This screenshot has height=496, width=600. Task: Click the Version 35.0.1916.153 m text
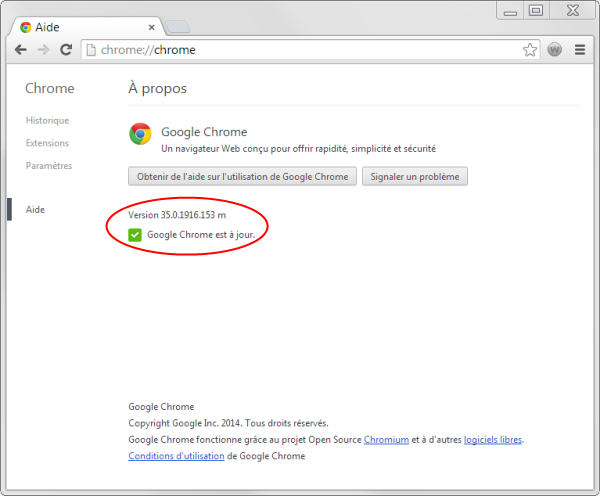pyautogui.click(x=177, y=215)
